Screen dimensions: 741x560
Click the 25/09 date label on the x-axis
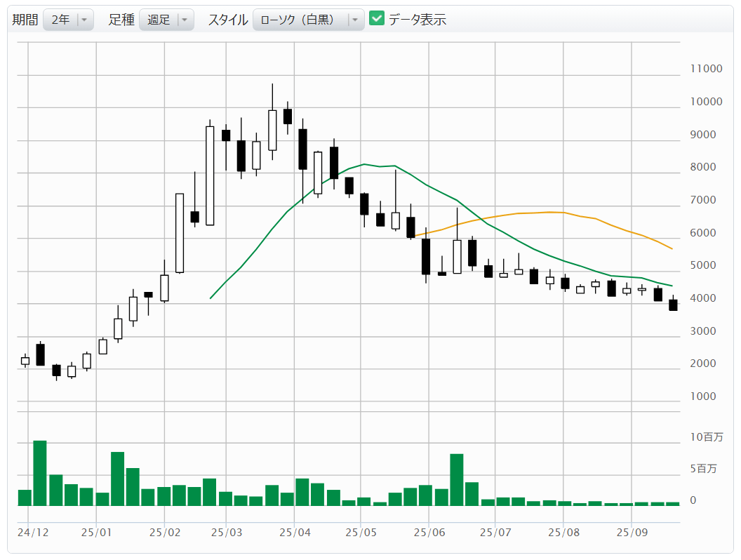tap(632, 533)
